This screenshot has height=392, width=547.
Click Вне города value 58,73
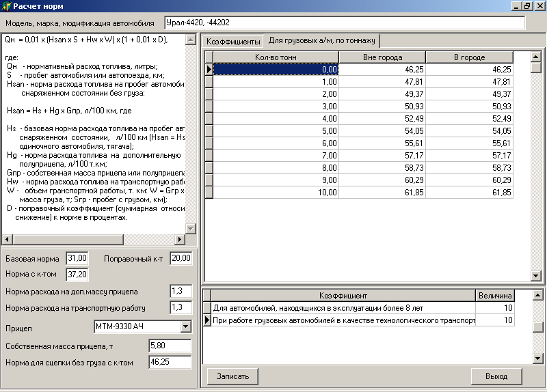[382, 167]
